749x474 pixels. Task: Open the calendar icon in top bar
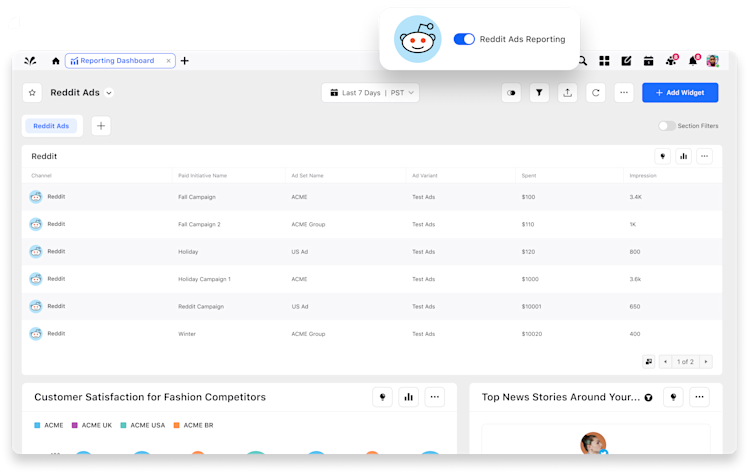point(648,61)
